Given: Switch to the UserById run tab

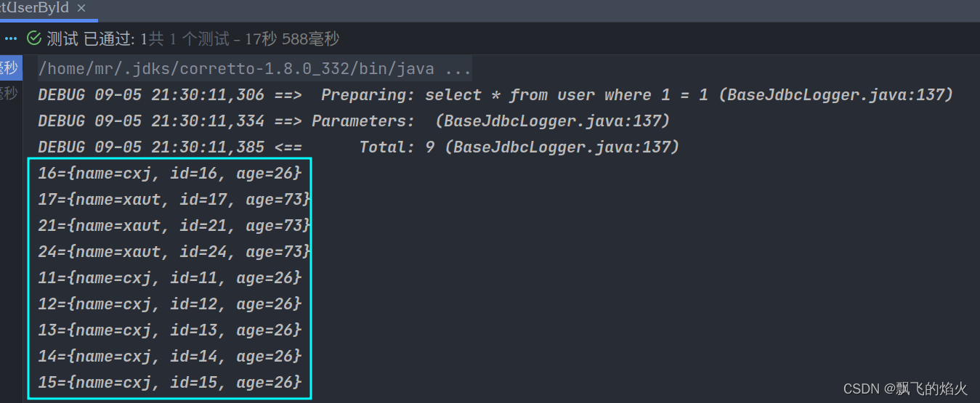Looking at the screenshot, I should (x=35, y=8).
